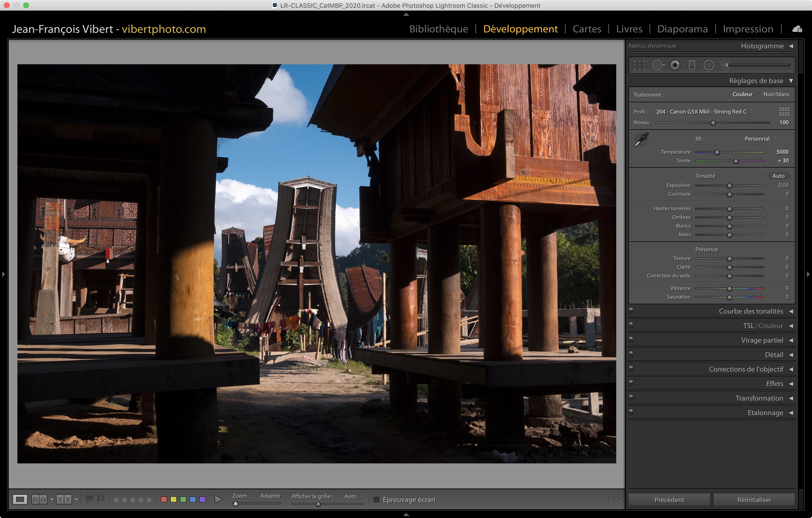This screenshot has width=812, height=518.
Task: Select the red eye correction tool
Action: pyautogui.click(x=675, y=65)
